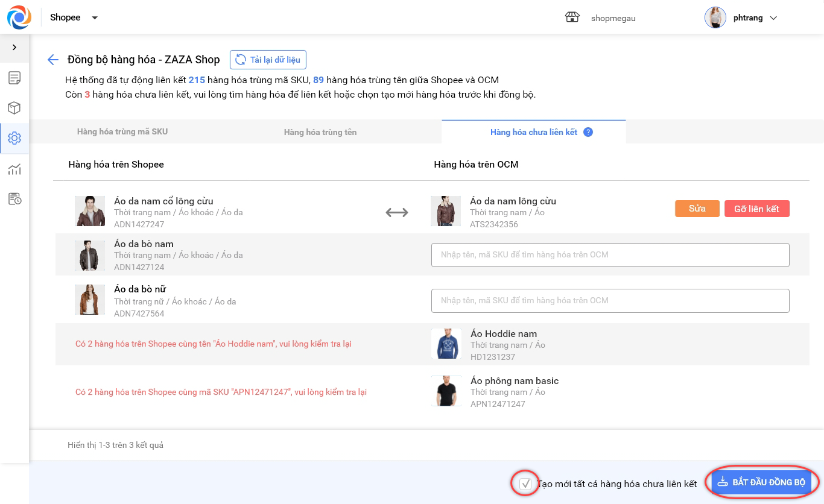824x504 pixels.
Task: Click the Gỡ liên kết button
Action: point(756,209)
